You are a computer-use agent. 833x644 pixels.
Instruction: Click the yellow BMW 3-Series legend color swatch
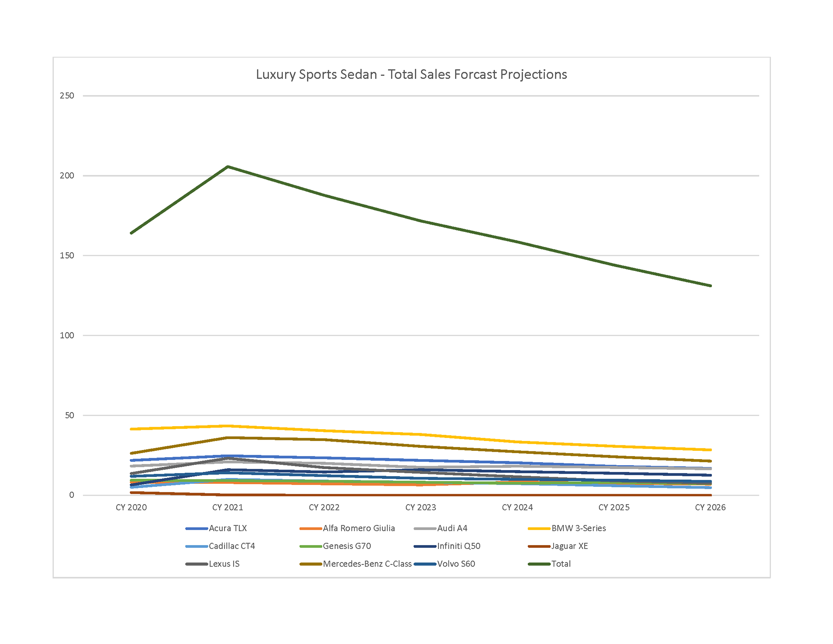coord(539,529)
